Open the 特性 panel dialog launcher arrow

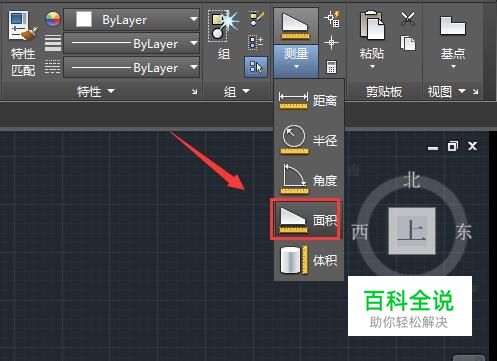point(194,91)
